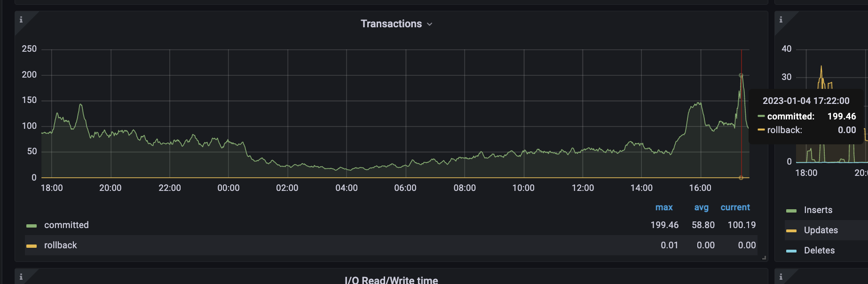Click committed current value 100.19
This screenshot has width=868, height=284.
[x=742, y=225]
